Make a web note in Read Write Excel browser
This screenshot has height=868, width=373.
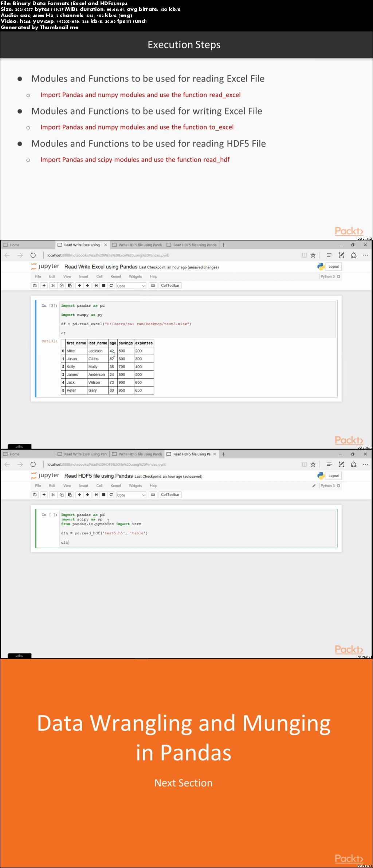tap(341, 255)
